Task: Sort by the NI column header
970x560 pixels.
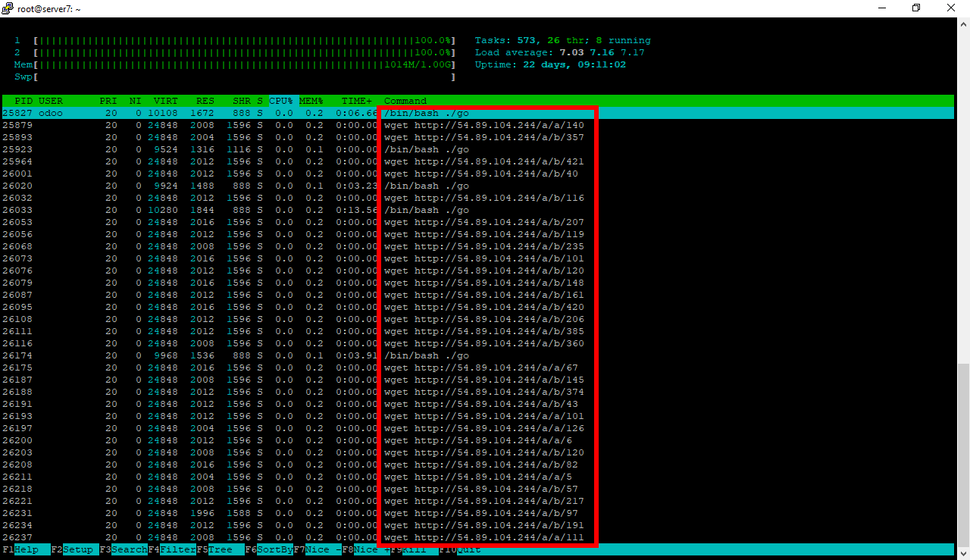Action: pos(136,101)
